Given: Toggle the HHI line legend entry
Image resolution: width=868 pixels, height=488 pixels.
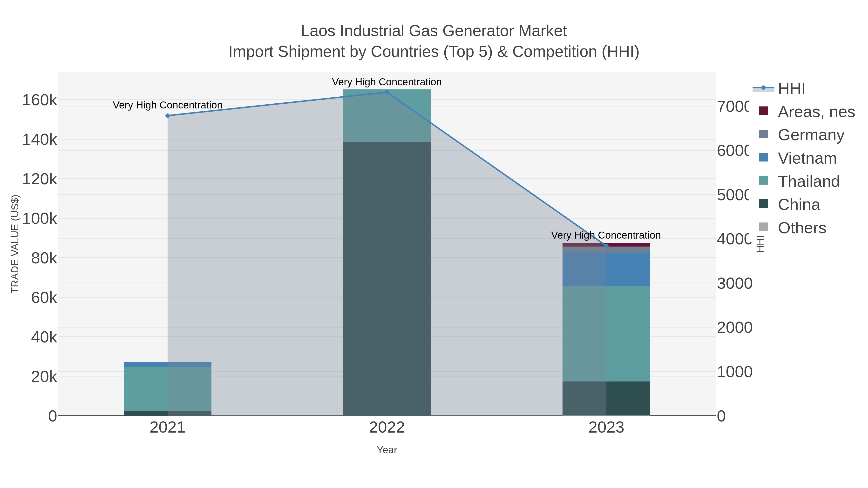Looking at the screenshot, I should [779, 89].
